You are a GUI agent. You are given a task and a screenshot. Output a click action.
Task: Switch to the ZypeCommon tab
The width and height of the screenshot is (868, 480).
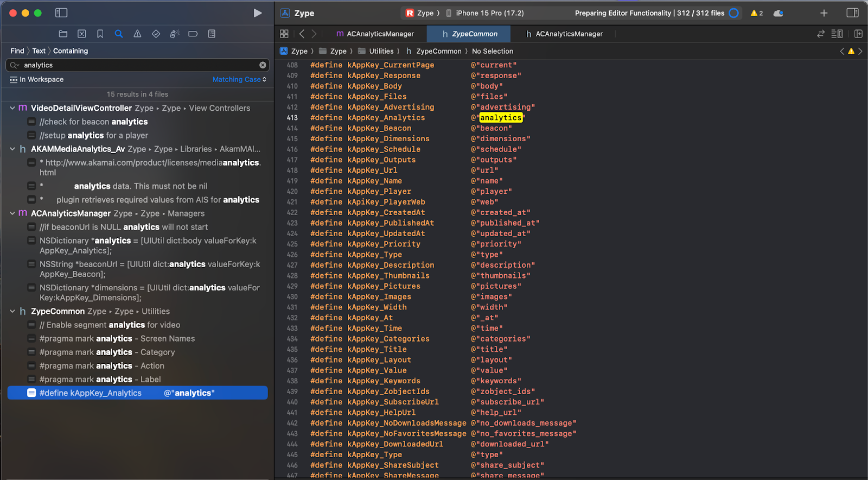tap(469, 34)
